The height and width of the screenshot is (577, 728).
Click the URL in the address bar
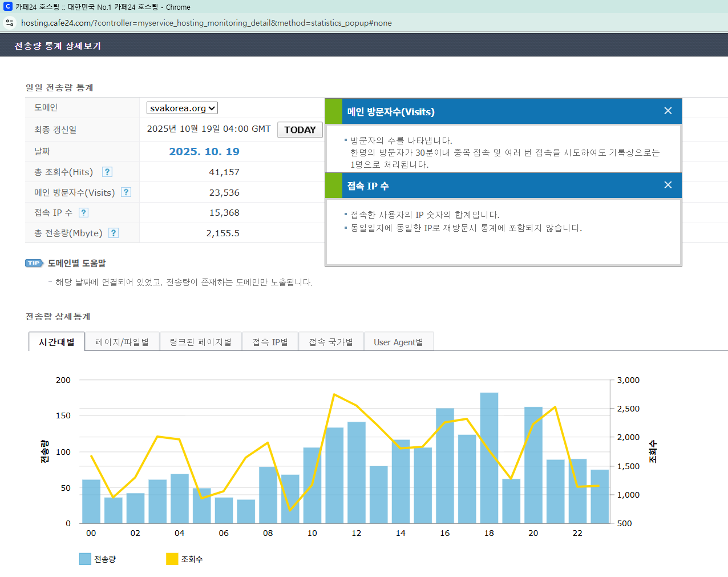click(x=206, y=23)
